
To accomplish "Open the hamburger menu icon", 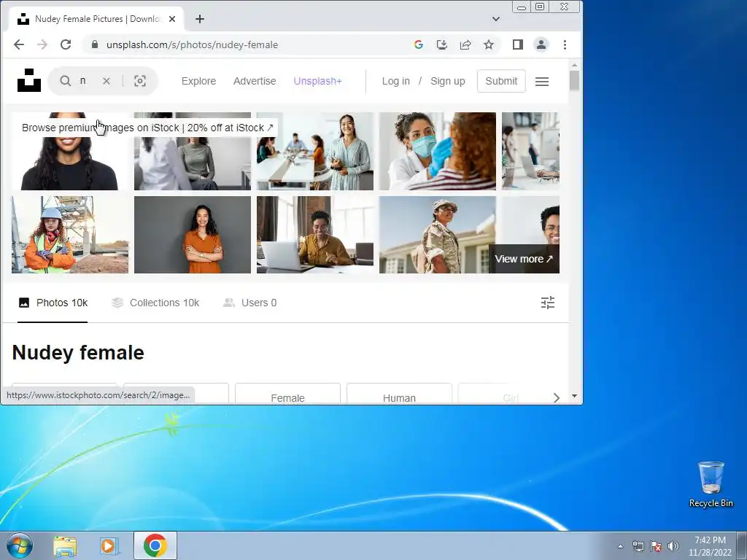I will tap(542, 82).
